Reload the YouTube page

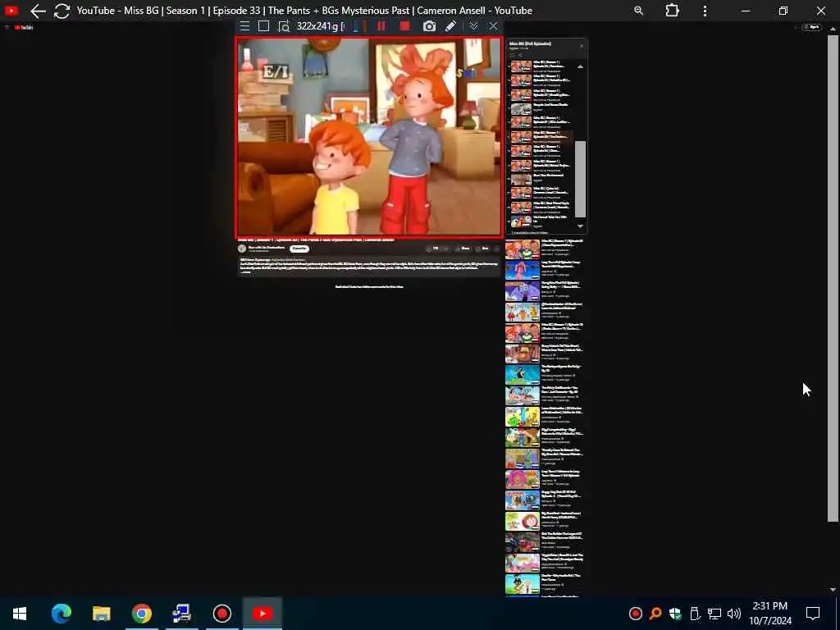pyautogui.click(x=62, y=11)
